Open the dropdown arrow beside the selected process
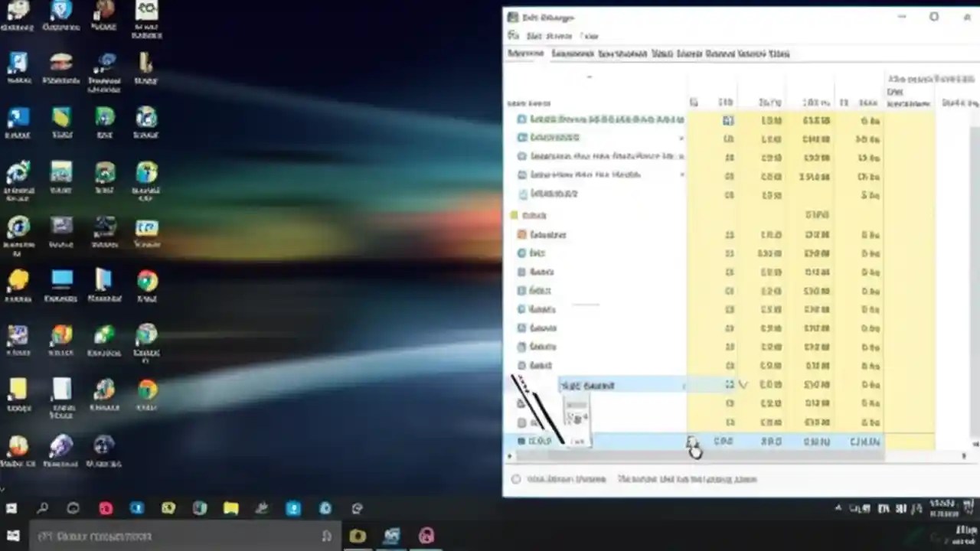This screenshot has height=551, width=980. 743,385
